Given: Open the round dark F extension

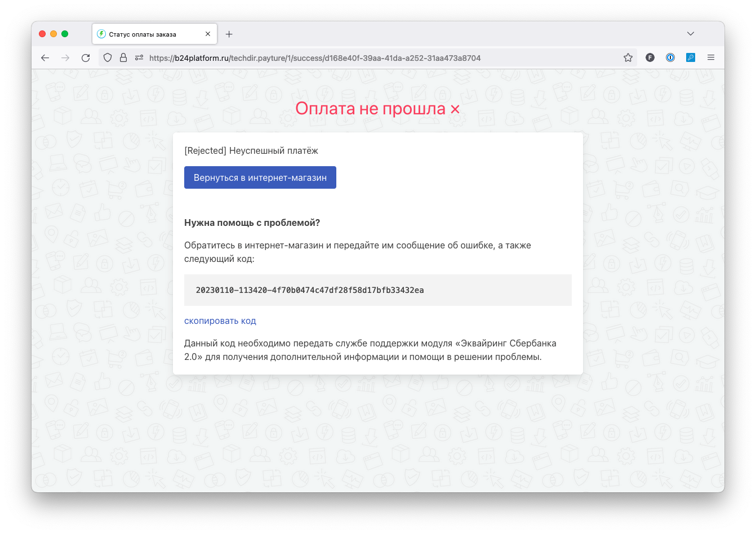Looking at the screenshot, I should click(650, 57).
